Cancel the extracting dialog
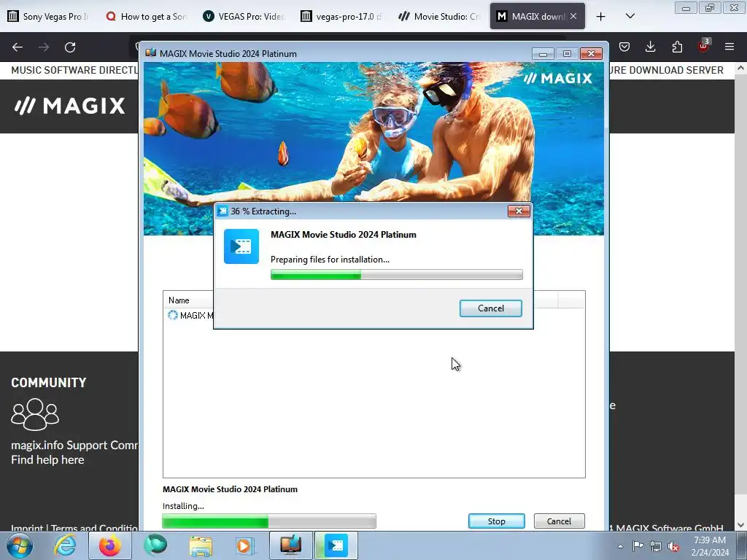This screenshot has width=747, height=560. coord(491,308)
